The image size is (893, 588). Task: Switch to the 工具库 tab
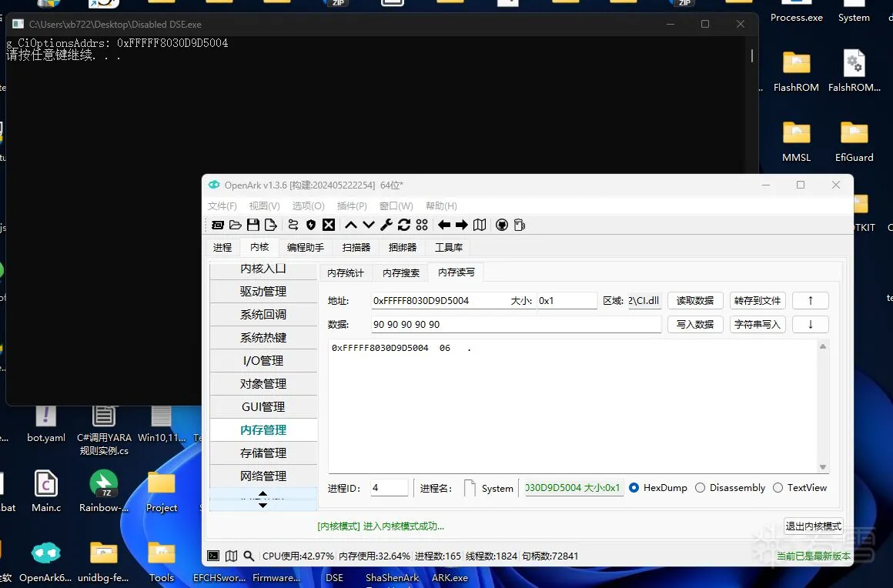pos(449,247)
